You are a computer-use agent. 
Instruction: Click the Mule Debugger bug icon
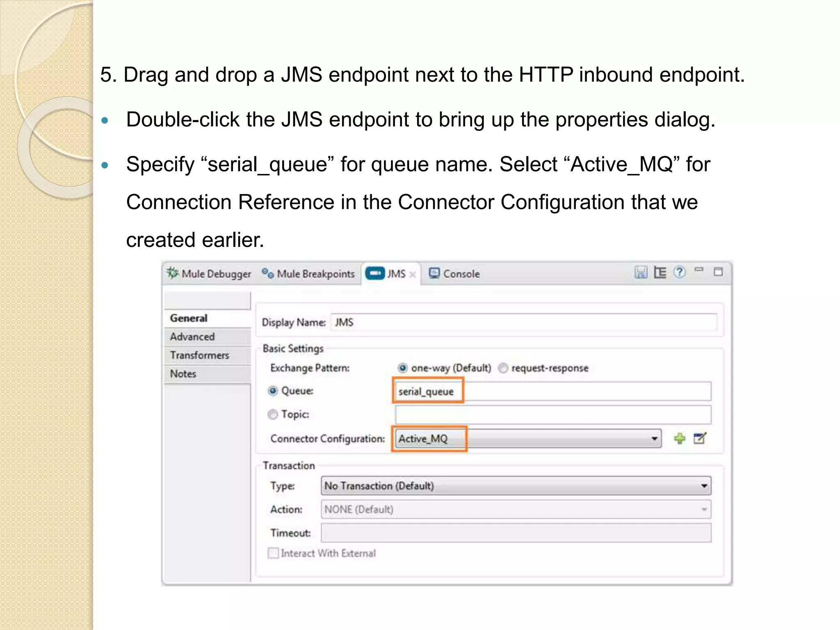tap(173, 273)
